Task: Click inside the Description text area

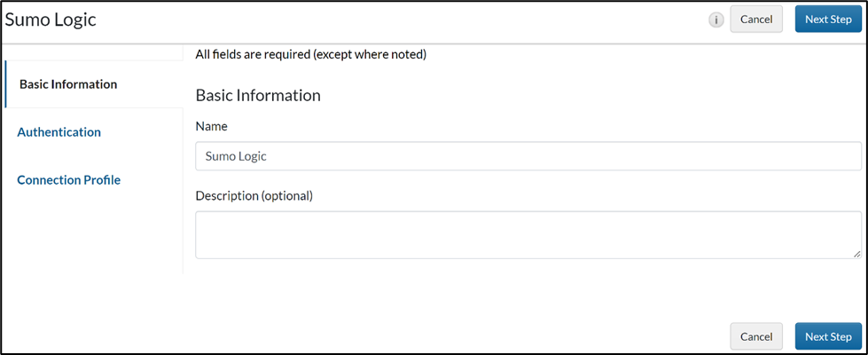Action: [x=528, y=234]
